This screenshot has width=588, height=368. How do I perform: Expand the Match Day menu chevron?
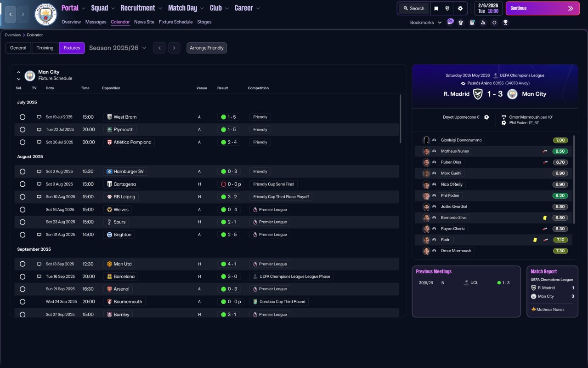point(202,8)
